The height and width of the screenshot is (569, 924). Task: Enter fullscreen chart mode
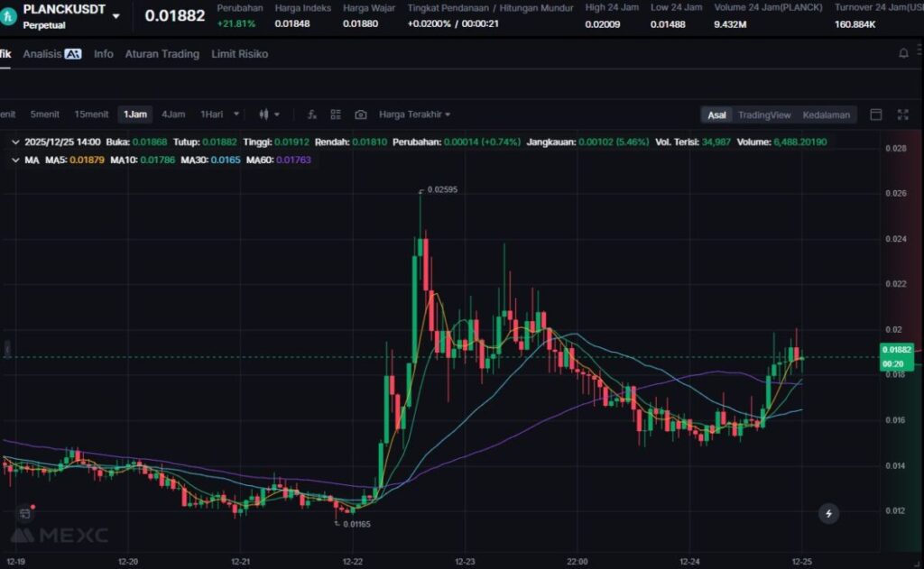pyautogui.click(x=902, y=115)
